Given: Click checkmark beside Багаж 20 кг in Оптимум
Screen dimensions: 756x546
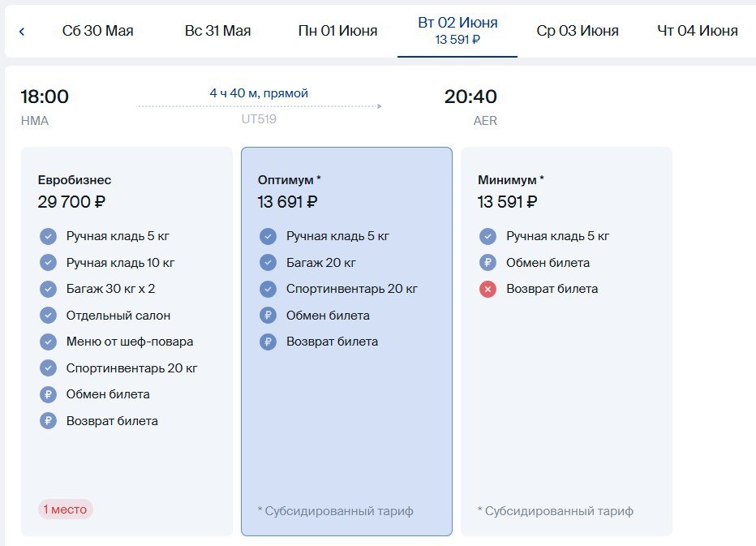Looking at the screenshot, I should tap(268, 263).
